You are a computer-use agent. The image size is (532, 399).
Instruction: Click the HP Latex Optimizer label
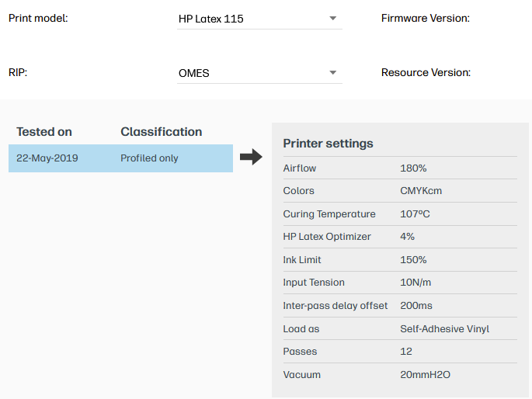(x=327, y=237)
